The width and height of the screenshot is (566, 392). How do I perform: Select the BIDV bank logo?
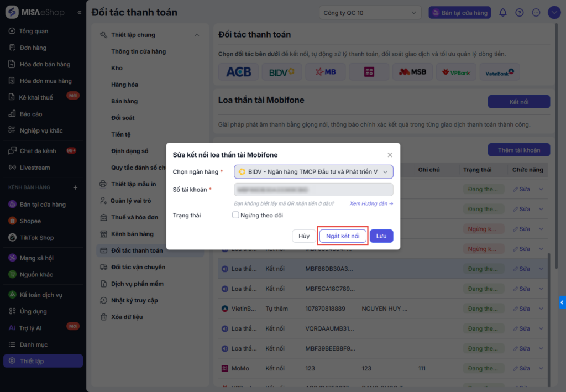coord(282,72)
